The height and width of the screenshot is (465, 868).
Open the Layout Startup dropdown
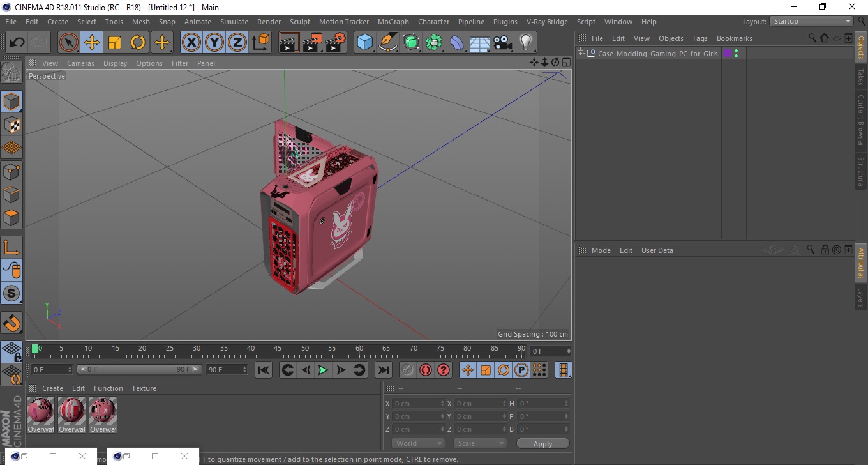812,21
